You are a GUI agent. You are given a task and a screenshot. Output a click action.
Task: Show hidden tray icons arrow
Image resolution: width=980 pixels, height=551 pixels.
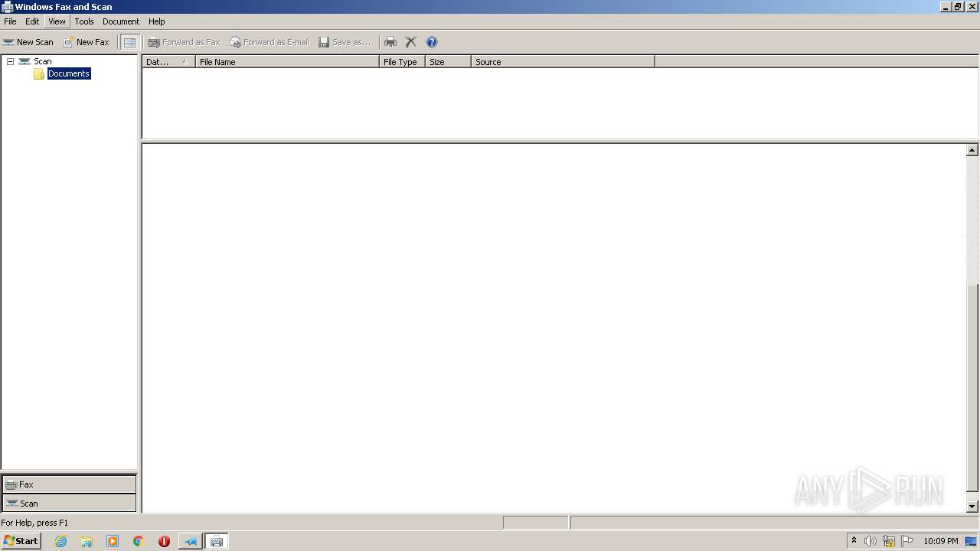[x=854, y=541]
